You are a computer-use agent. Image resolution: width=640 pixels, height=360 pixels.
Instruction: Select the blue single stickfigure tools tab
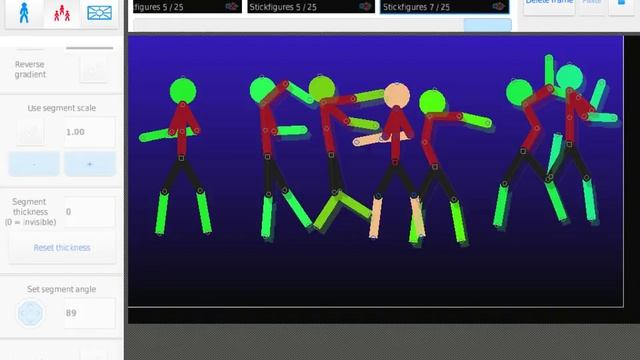click(24, 13)
